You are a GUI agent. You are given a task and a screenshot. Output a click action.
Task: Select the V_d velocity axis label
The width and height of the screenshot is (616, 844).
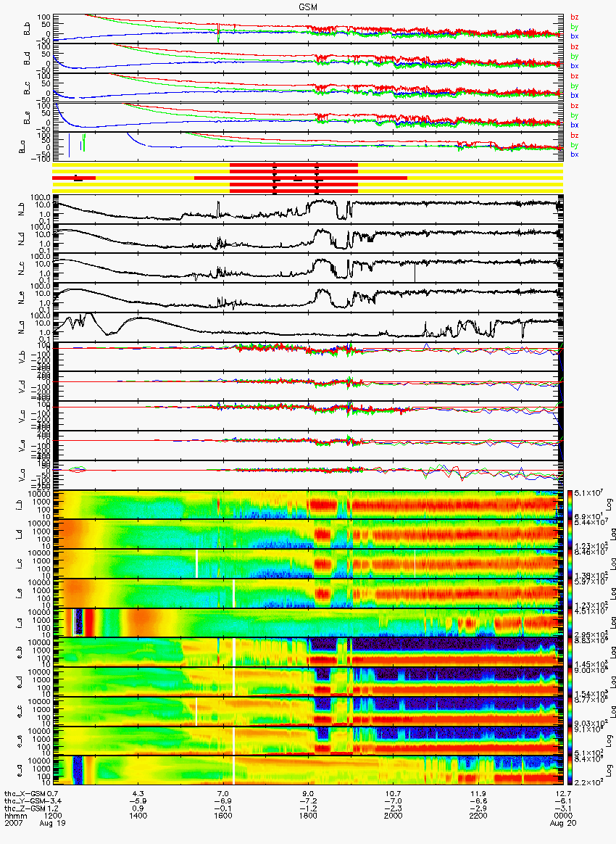point(22,386)
